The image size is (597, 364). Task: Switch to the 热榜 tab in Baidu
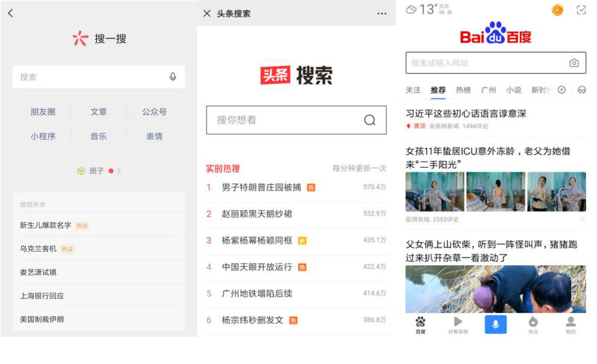pyautogui.click(x=463, y=90)
